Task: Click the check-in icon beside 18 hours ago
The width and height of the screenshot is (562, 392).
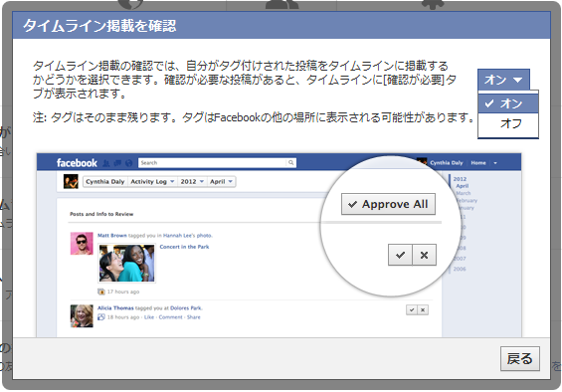Action: 101,317
